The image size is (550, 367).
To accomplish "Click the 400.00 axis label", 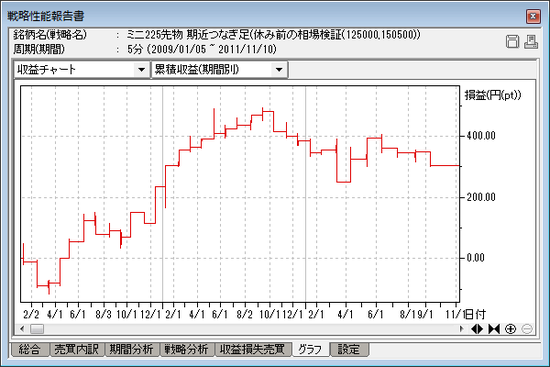I will (481, 136).
